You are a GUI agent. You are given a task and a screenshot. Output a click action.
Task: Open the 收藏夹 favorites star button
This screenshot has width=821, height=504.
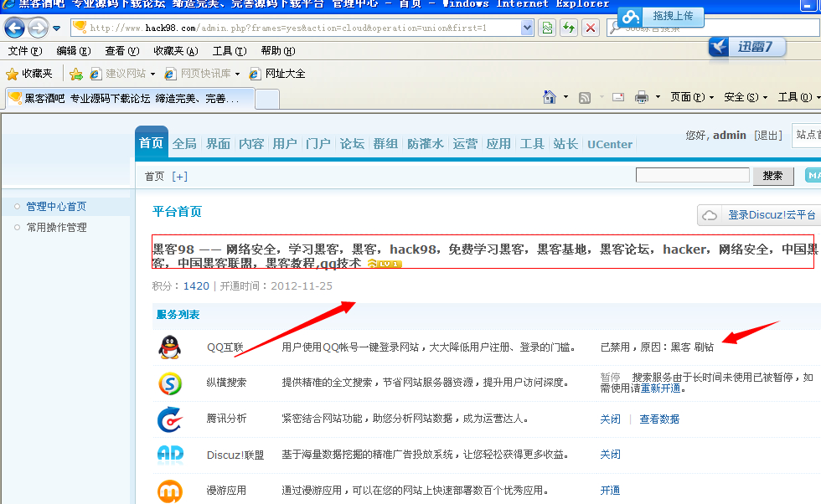tap(29, 74)
